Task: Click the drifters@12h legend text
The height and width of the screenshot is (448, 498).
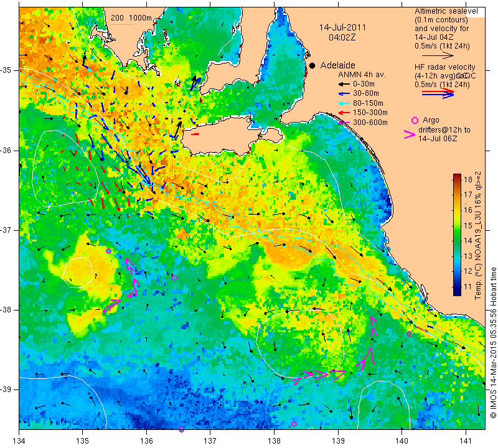Action: click(444, 130)
